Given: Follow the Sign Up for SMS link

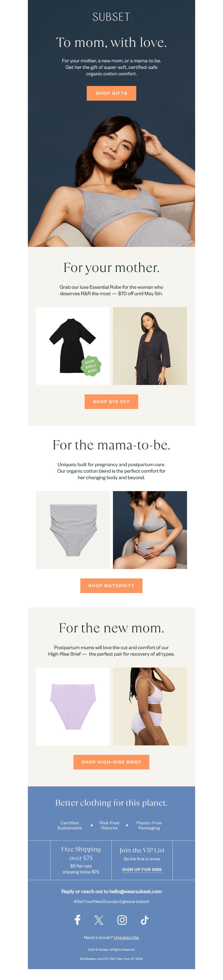Looking at the screenshot, I should pyautogui.click(x=142, y=870).
